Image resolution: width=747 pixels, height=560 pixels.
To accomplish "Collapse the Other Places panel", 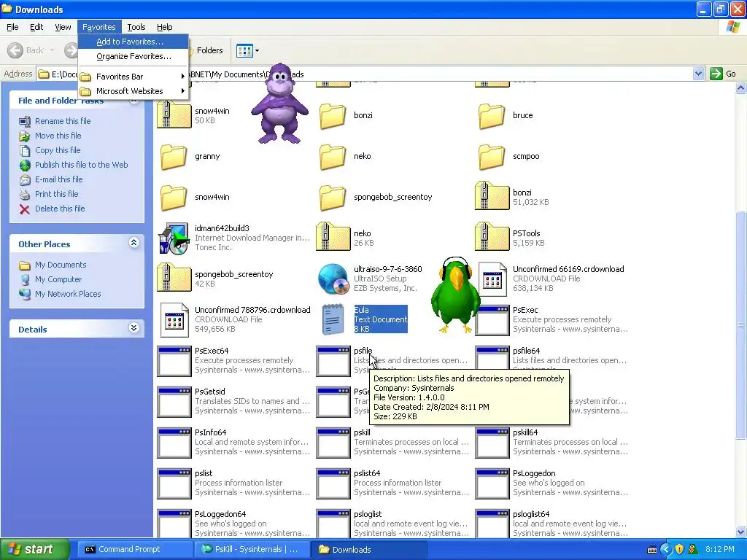I will tap(134, 243).
